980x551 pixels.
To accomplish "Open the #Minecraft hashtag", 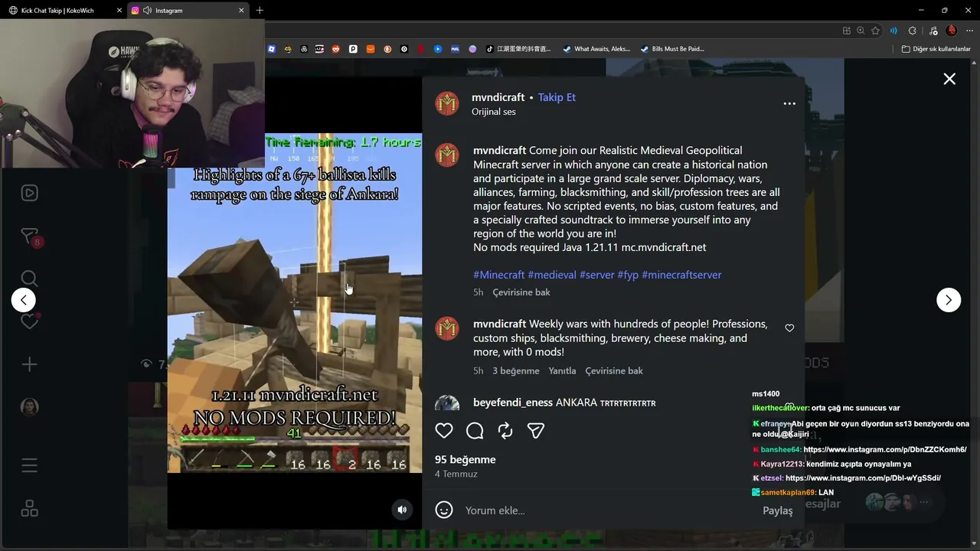I will pos(499,275).
